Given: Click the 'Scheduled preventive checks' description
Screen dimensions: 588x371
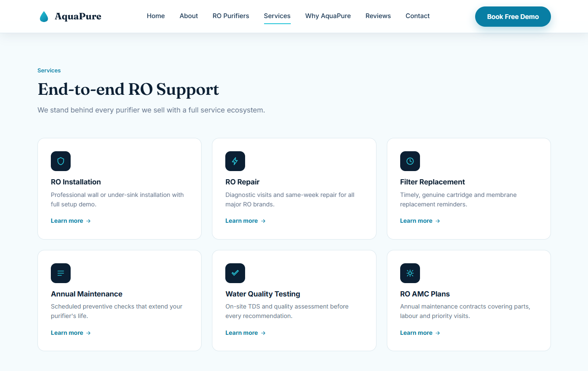Looking at the screenshot, I should tap(117, 311).
